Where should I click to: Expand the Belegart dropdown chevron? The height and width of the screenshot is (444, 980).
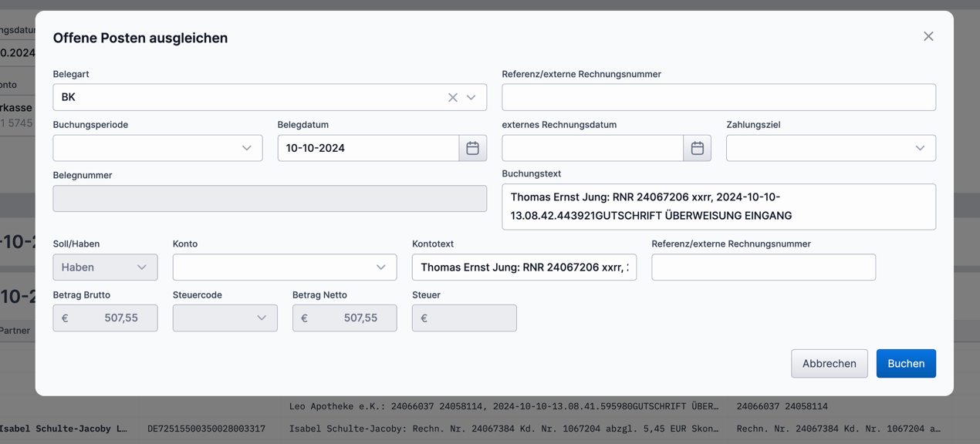click(471, 97)
